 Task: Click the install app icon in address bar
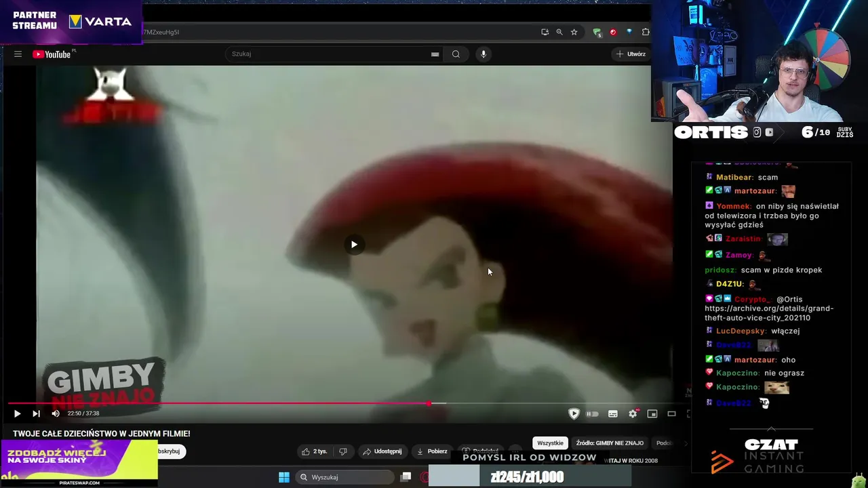tap(545, 32)
